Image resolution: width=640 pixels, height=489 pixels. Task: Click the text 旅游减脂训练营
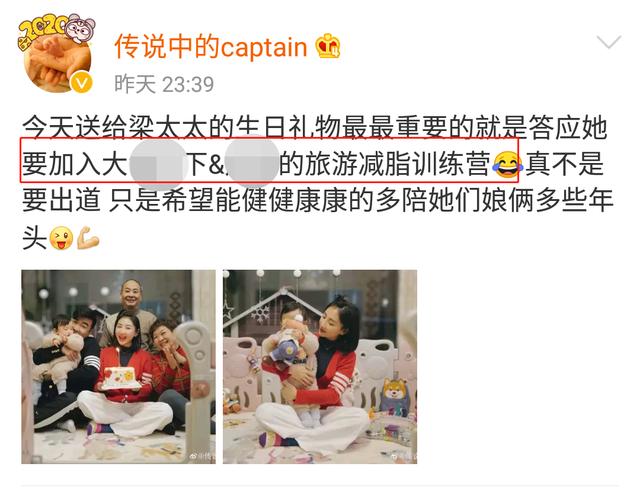pos(398,164)
